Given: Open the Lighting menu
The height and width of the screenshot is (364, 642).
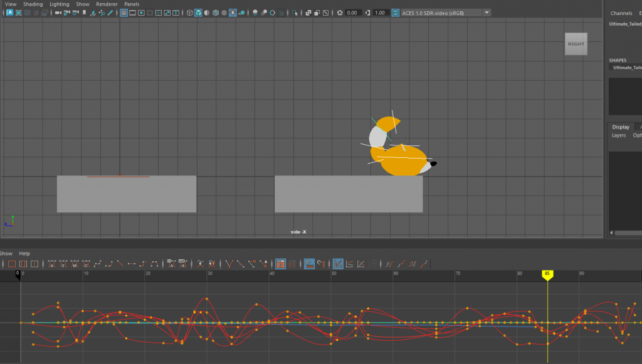Looking at the screenshot, I should [x=60, y=4].
